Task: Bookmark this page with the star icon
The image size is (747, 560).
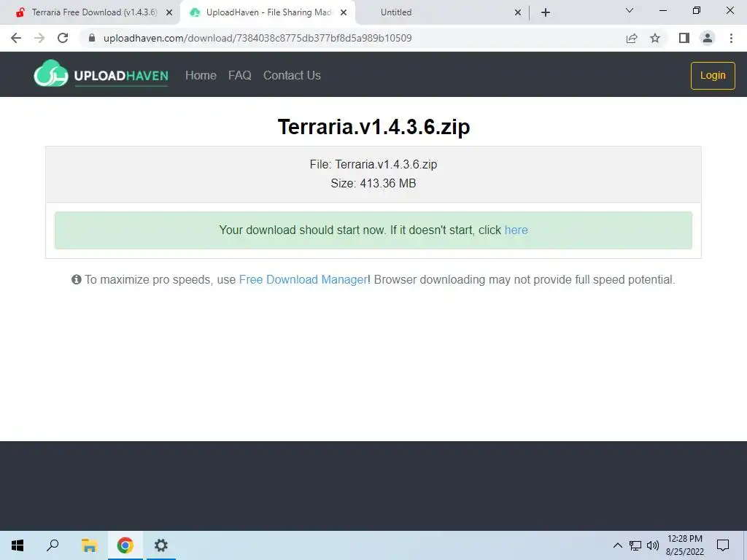Action: (x=655, y=38)
